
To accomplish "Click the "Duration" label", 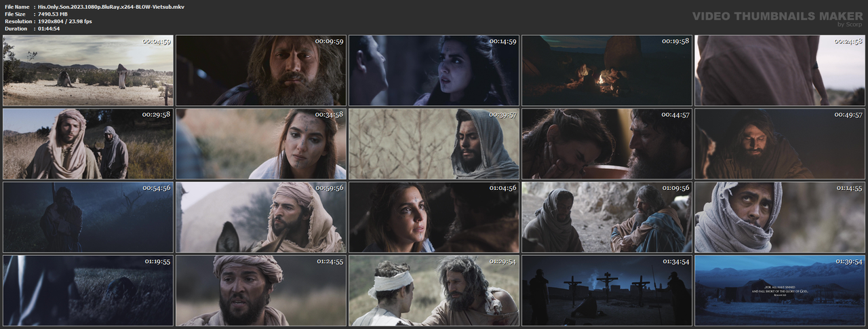I will tap(16, 28).
